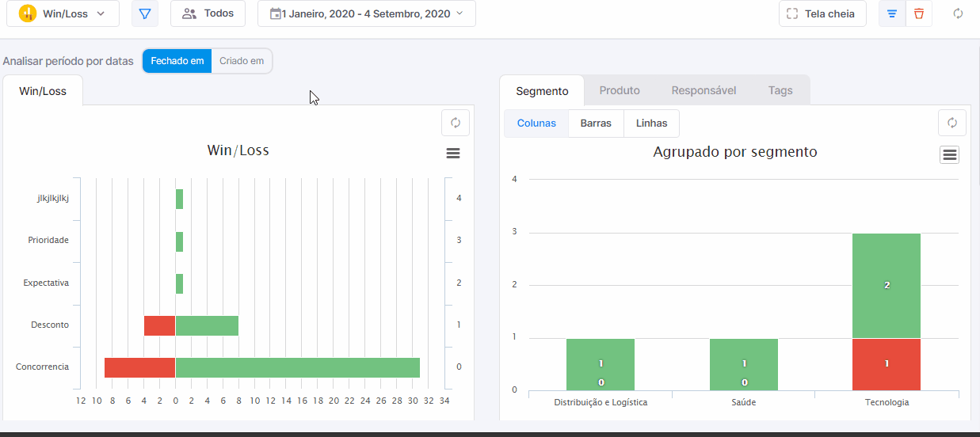Click the Expectativa axis label
Viewport: 980px width, 437px height.
[46, 283]
